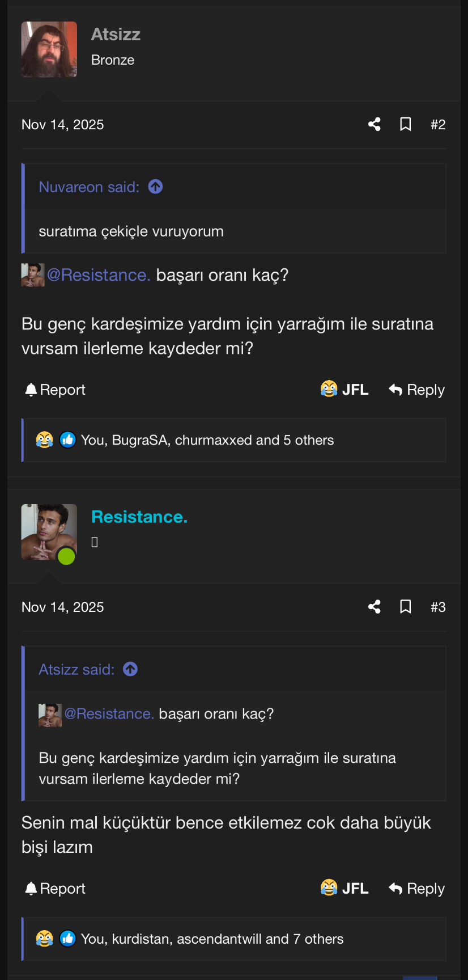Screen dimensions: 468x980
Task: Open the @Resistance. mention in post #2
Action: (x=98, y=275)
